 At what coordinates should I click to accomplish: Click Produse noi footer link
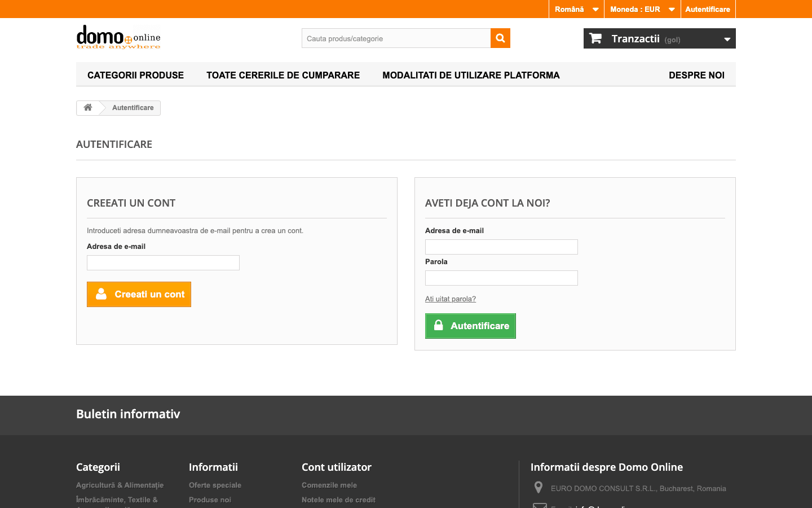[x=210, y=500]
